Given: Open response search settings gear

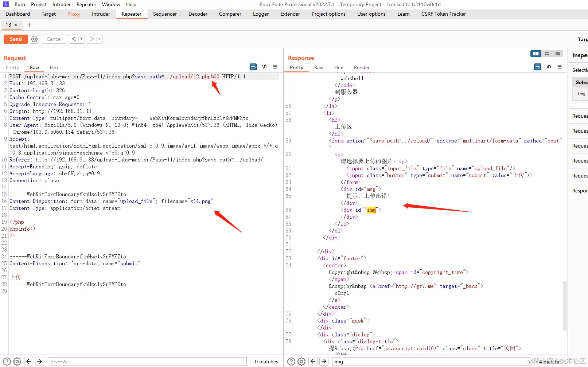Looking at the screenshot, I should pos(301,362).
